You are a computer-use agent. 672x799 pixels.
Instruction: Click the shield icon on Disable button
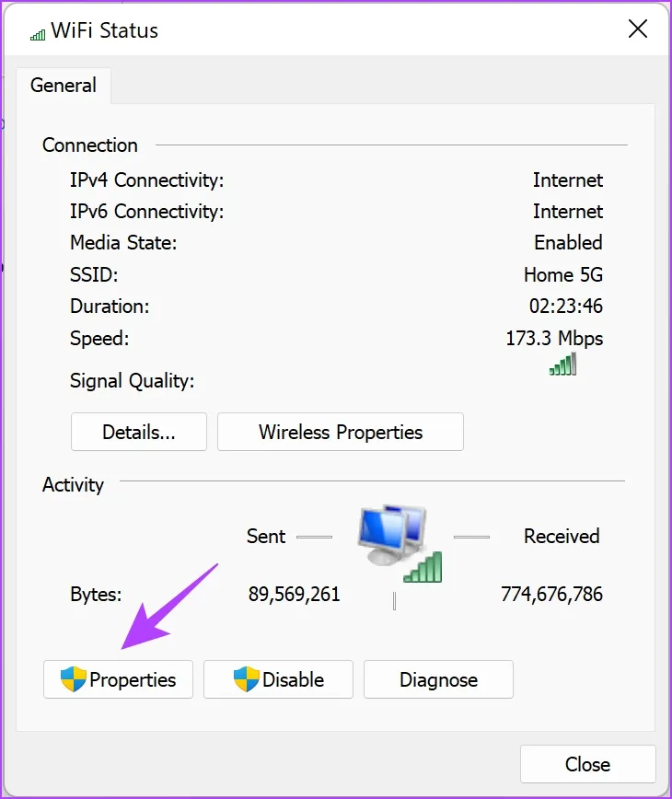click(246, 680)
